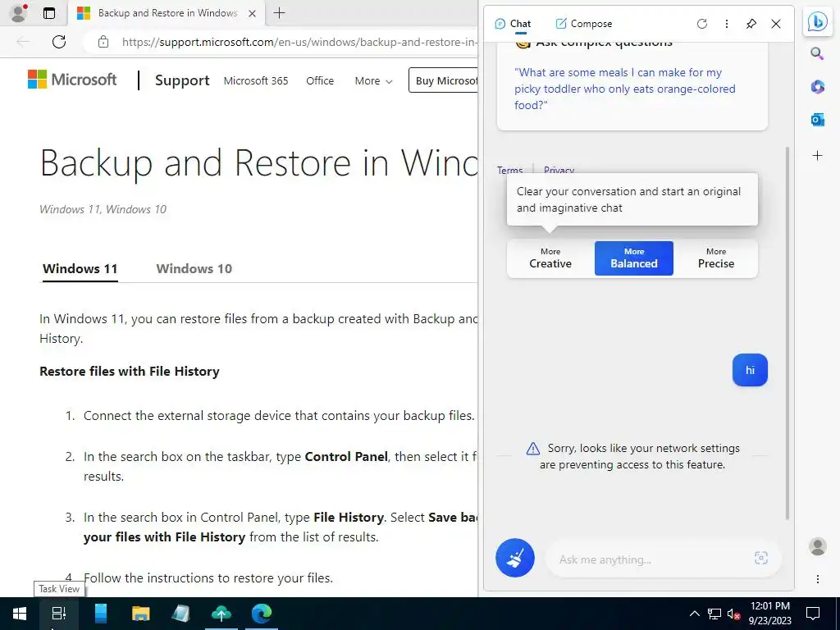Click the chat panel vertical scrollbar
Viewport: 840px width, 630px height.
[787, 332]
